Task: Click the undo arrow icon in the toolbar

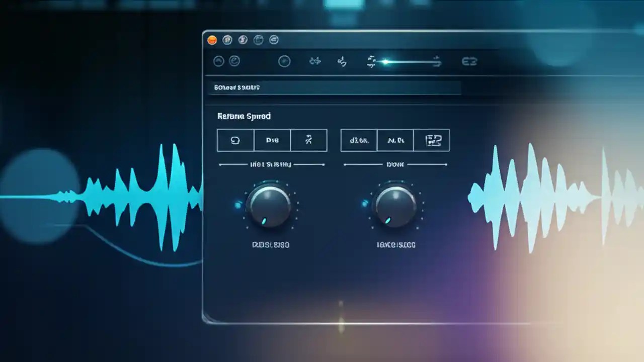Action: tap(218, 61)
